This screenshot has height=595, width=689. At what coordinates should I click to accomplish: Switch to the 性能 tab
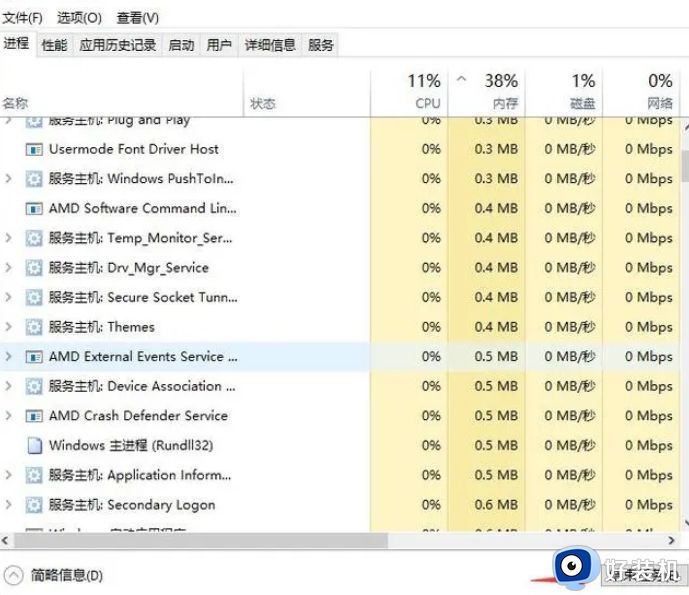[x=54, y=45]
